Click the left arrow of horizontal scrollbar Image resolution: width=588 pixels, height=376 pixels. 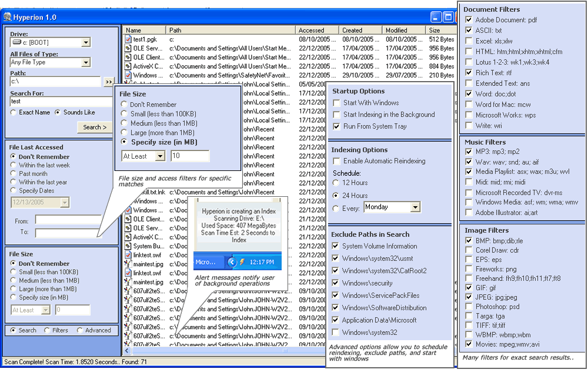pos(126,351)
